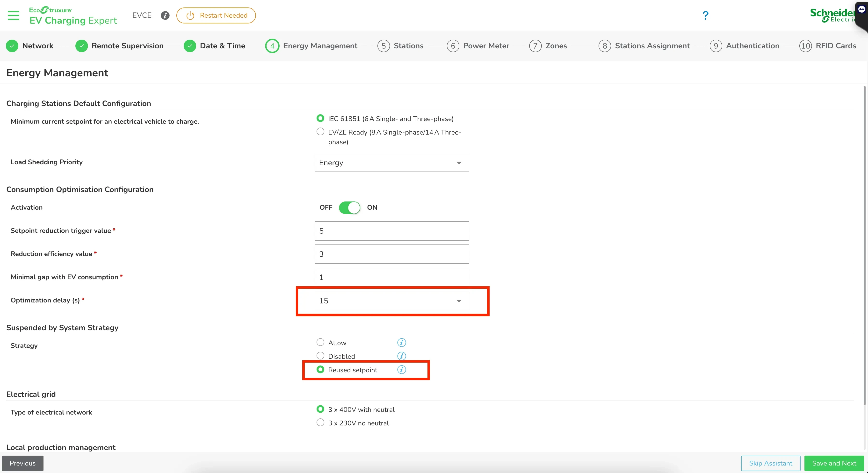Click the Setpoint reduction trigger value field
Image resolution: width=868 pixels, height=473 pixels.
[x=392, y=231]
